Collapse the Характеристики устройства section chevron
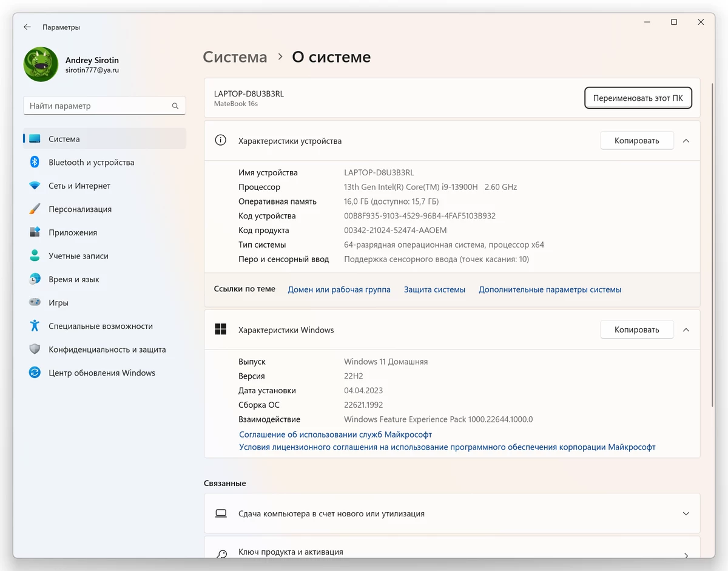728x571 pixels. 686,141
